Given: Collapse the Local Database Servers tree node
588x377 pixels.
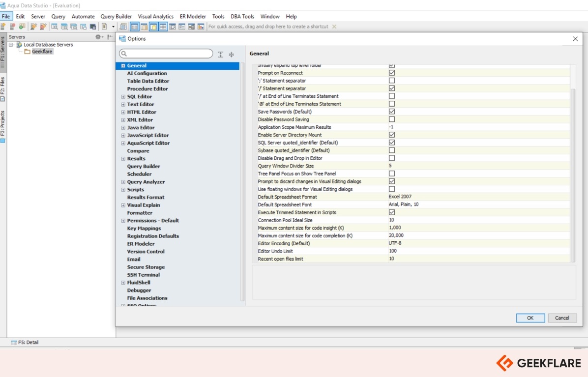Looking at the screenshot, I should 11,45.
